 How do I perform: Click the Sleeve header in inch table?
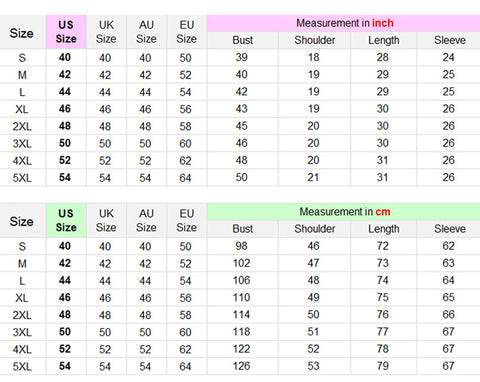(449, 40)
